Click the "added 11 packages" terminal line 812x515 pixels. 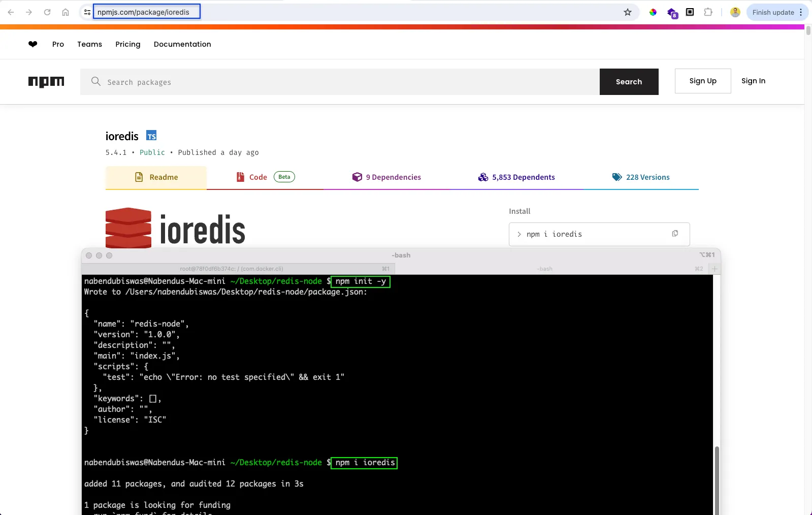click(x=194, y=484)
